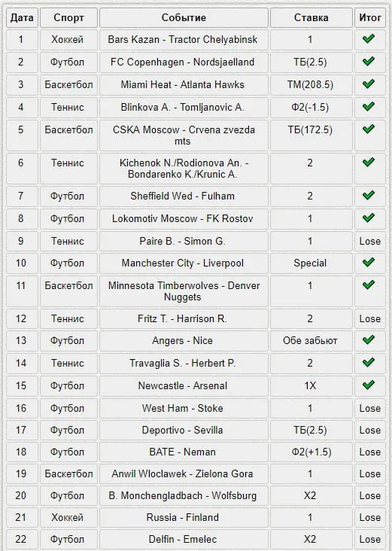Select the Delfin - Emelec event cell
Viewport: 392px width, 551px height.
pyautogui.click(x=184, y=540)
